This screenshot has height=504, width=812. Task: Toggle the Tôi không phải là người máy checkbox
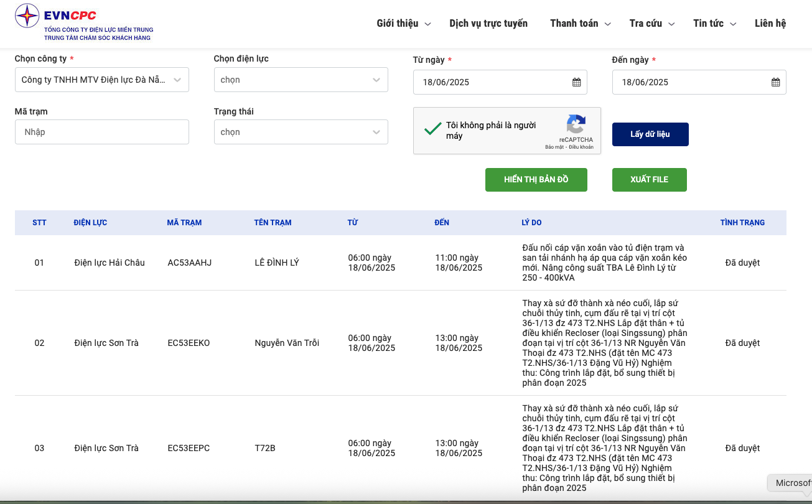point(432,129)
